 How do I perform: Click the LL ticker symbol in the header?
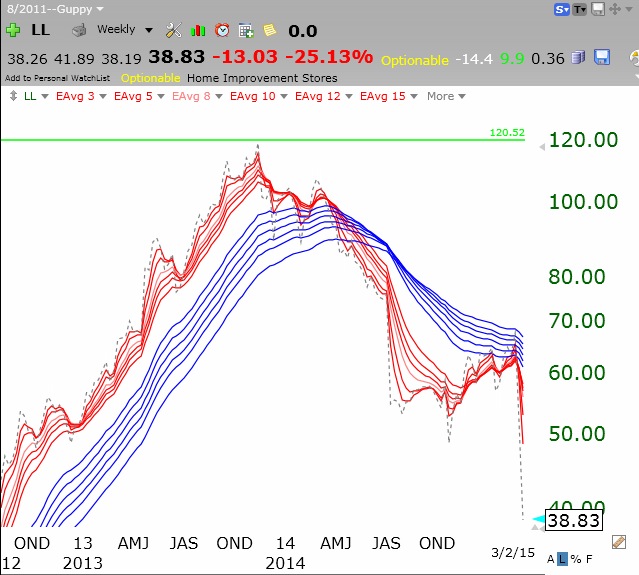point(40,30)
